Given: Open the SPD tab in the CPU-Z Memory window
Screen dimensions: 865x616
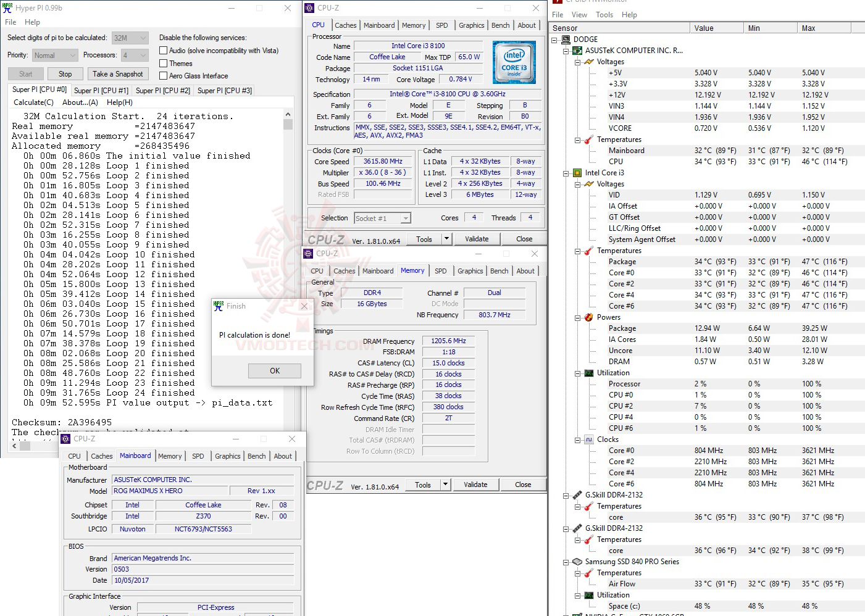Looking at the screenshot, I should [440, 271].
